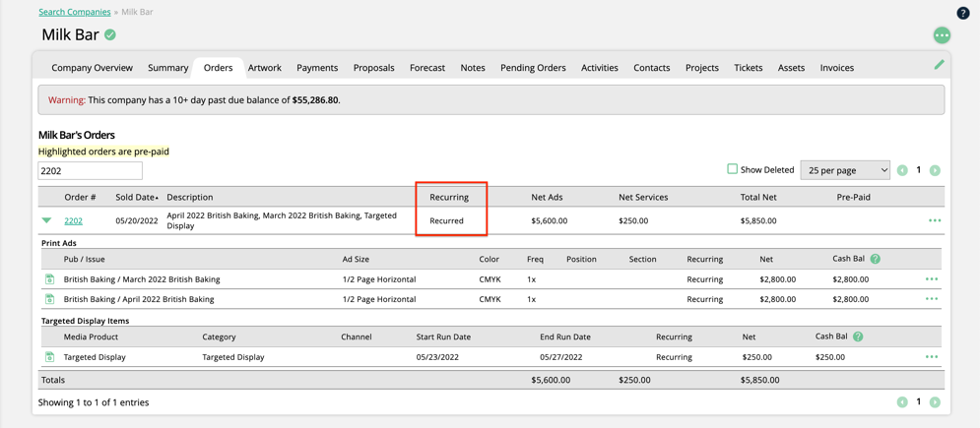Toggle the Show Deleted checkbox
Screen dimensions: 980x428
pyautogui.click(x=733, y=169)
